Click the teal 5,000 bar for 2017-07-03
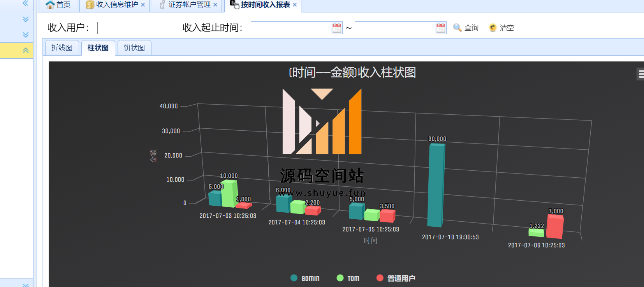Image resolution: width=644 pixels, height=287 pixels. [215, 198]
